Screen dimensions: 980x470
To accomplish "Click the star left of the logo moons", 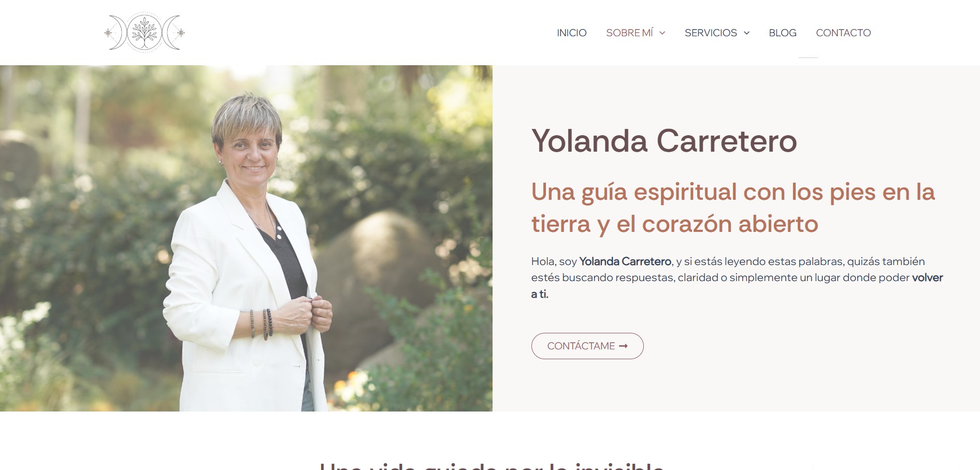I will [108, 33].
